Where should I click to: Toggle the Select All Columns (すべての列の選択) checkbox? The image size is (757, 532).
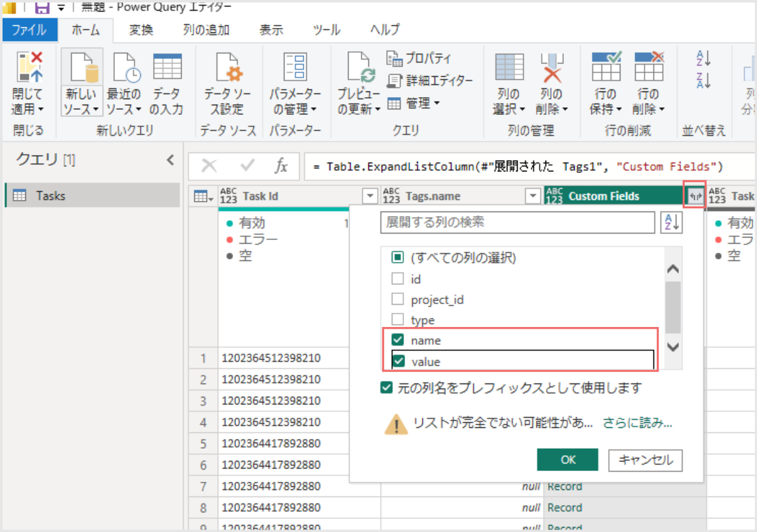click(x=398, y=257)
